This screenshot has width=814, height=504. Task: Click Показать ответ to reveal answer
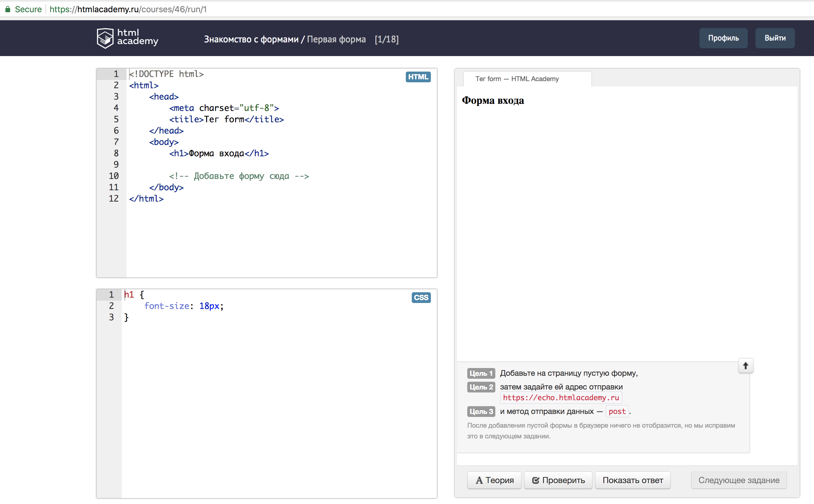pyautogui.click(x=632, y=480)
